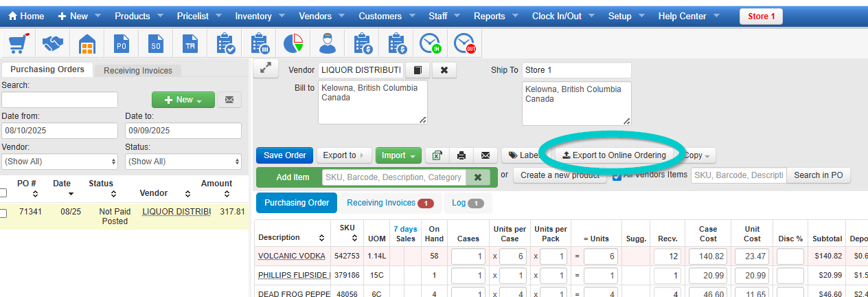Click Export to Online Ordering button
Viewport: 868px width, 297px height.
614,155
